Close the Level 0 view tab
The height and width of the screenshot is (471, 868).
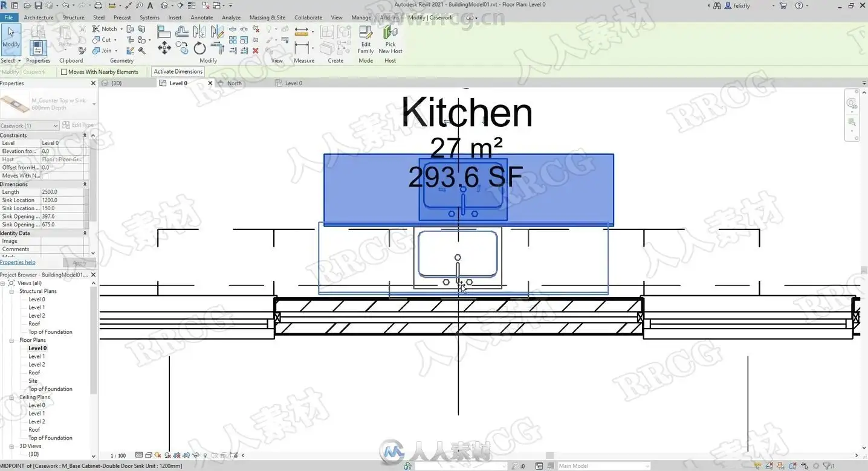pos(210,83)
